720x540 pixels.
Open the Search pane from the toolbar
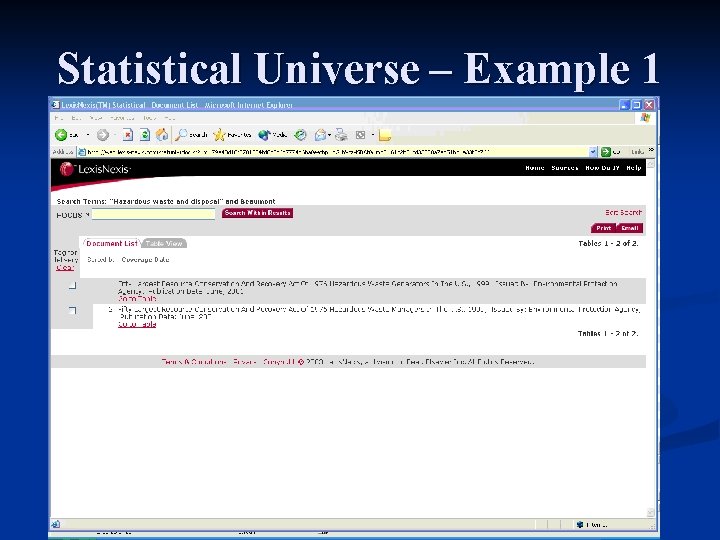click(191, 135)
